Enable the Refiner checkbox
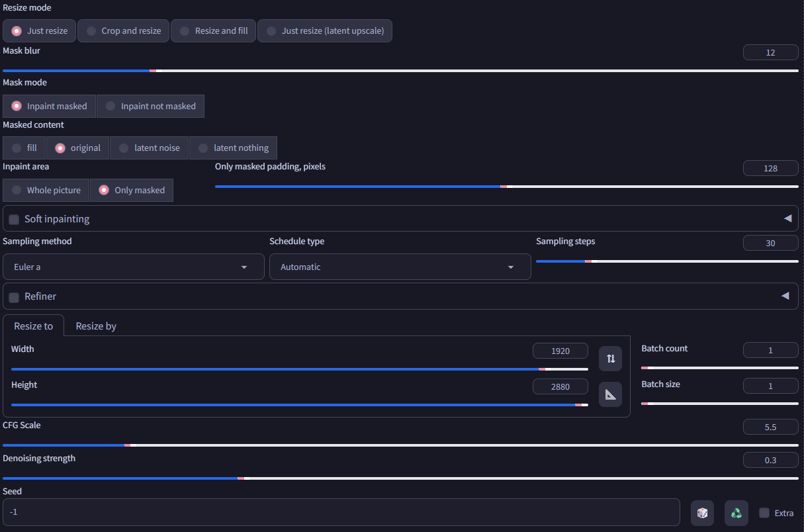 coord(14,297)
